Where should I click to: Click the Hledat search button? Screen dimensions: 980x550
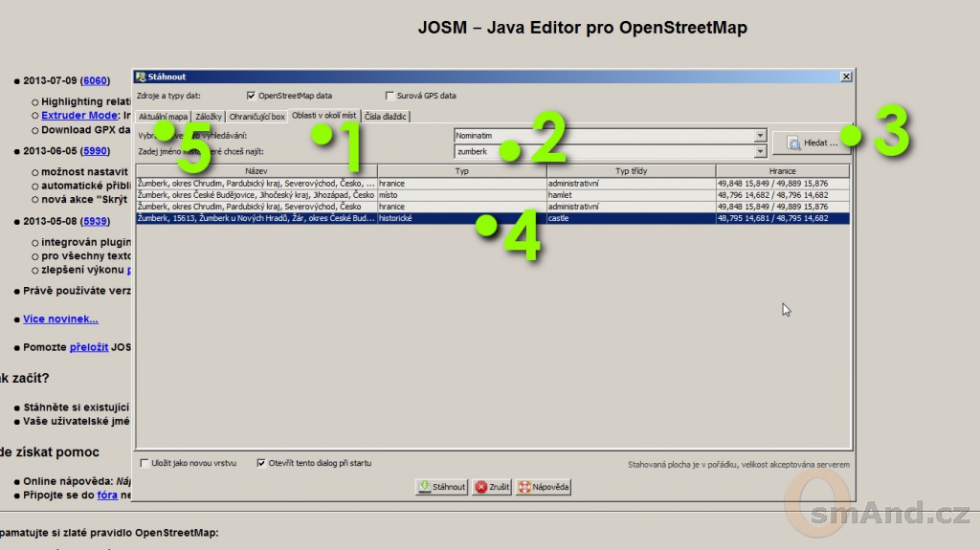(812, 143)
